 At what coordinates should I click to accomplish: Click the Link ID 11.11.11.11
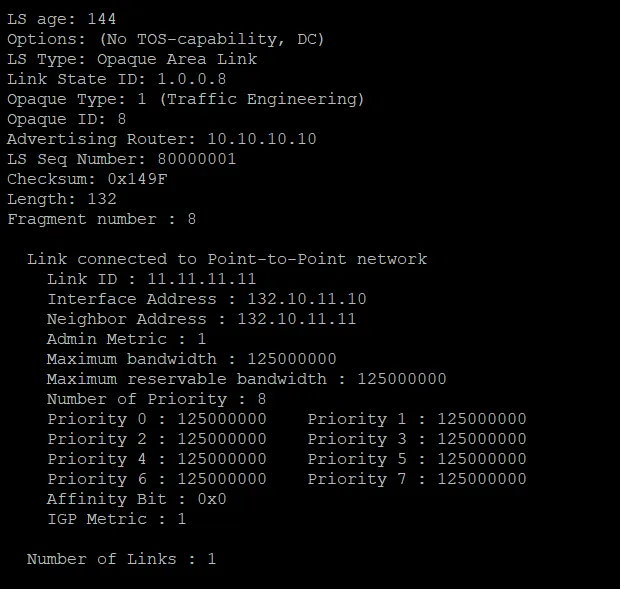click(202, 279)
